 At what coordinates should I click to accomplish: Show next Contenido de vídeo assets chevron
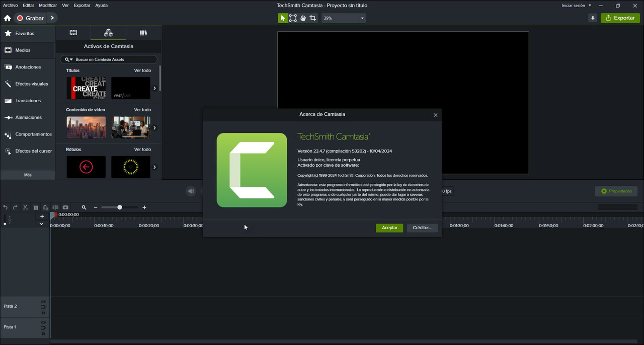point(154,128)
